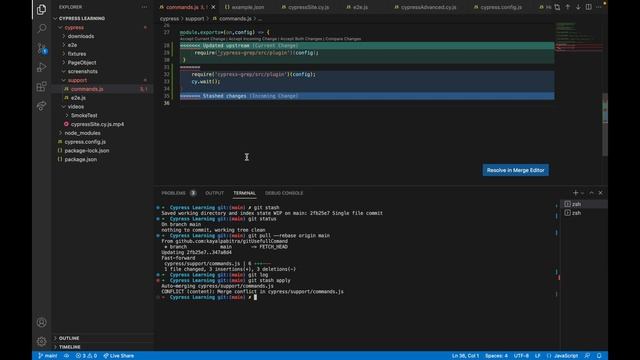Go to previous change arrow
640x360 pixels.
pos(568,7)
